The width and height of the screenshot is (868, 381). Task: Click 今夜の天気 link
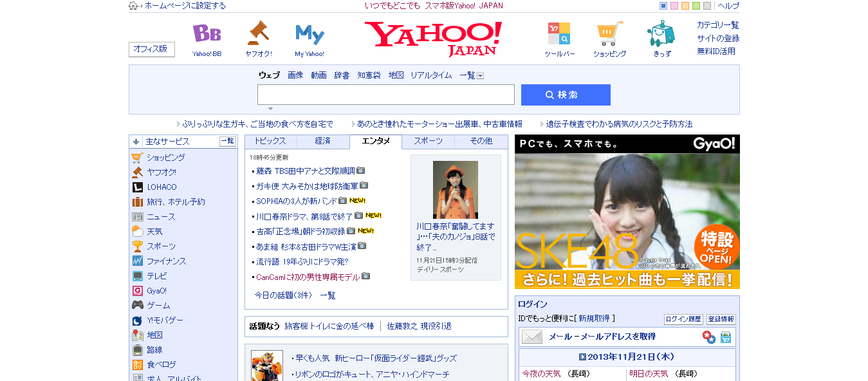pyautogui.click(x=541, y=374)
